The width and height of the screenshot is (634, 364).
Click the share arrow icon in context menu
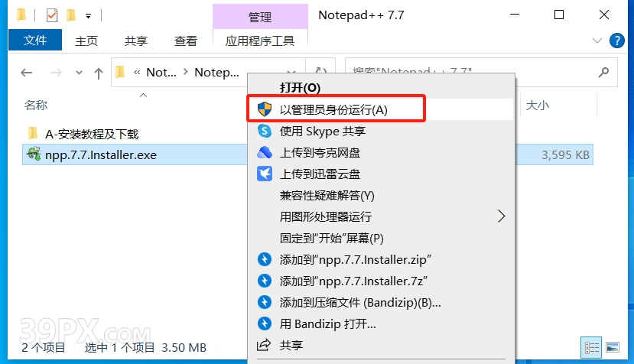click(264, 345)
